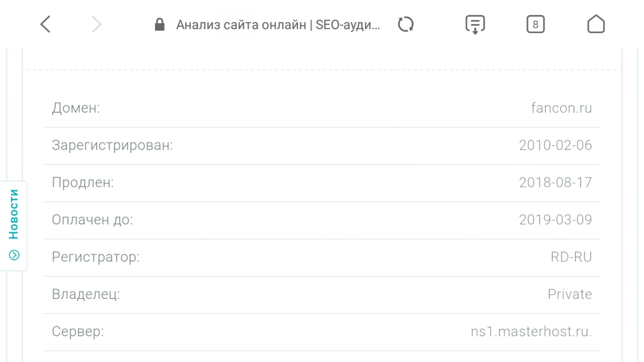The height and width of the screenshot is (362, 644).
Task: Open the page download/save icon
Action: tap(475, 24)
